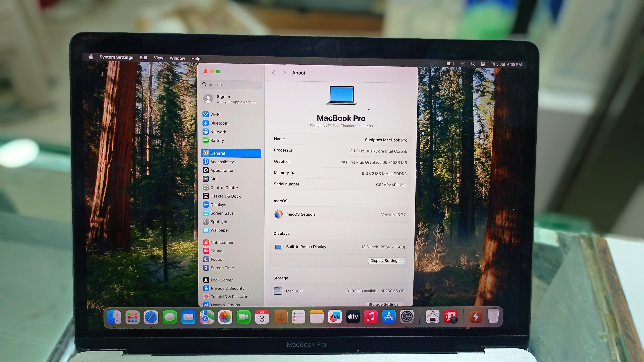Open the Window menu

[177, 58]
